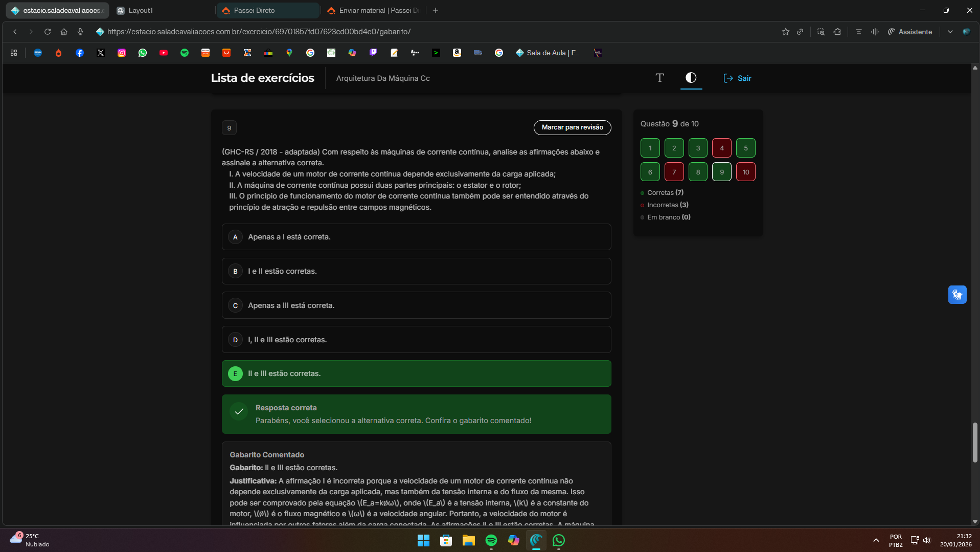Click the Marcar para revisão button
This screenshot has height=552, width=980.
coord(572,127)
